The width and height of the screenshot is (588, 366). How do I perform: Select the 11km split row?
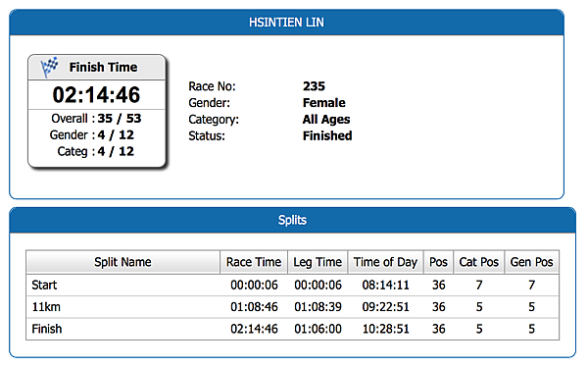pyautogui.click(x=292, y=307)
